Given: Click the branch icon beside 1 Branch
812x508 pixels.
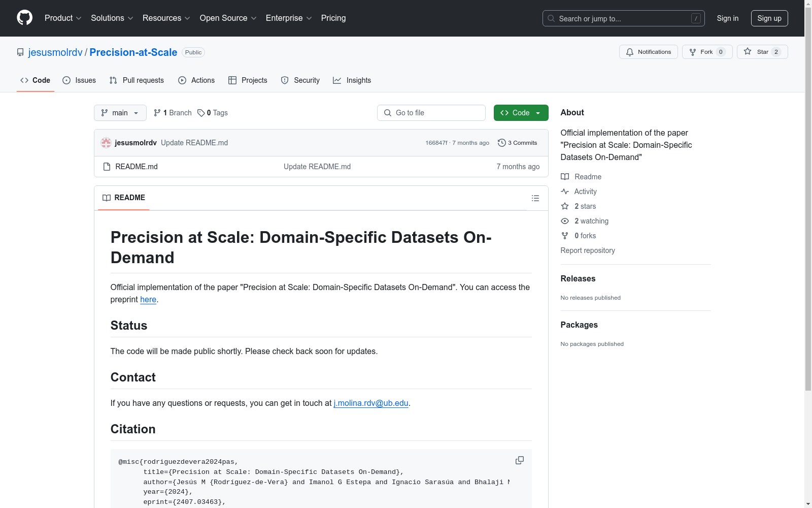Looking at the screenshot, I should [157, 113].
